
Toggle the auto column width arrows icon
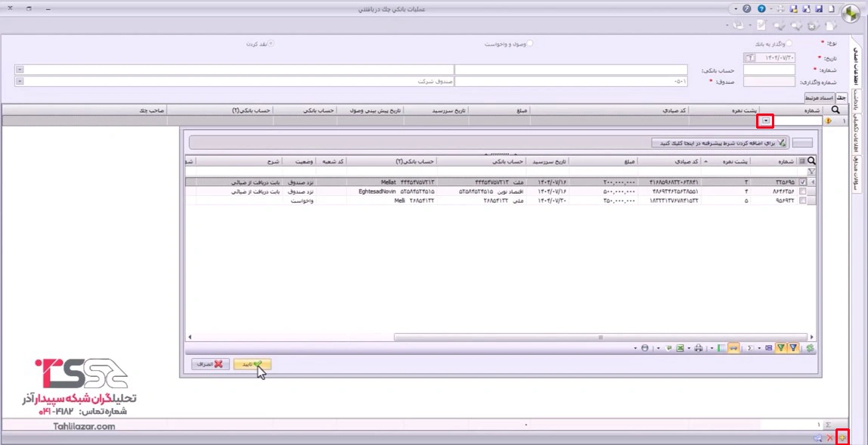[734, 348]
